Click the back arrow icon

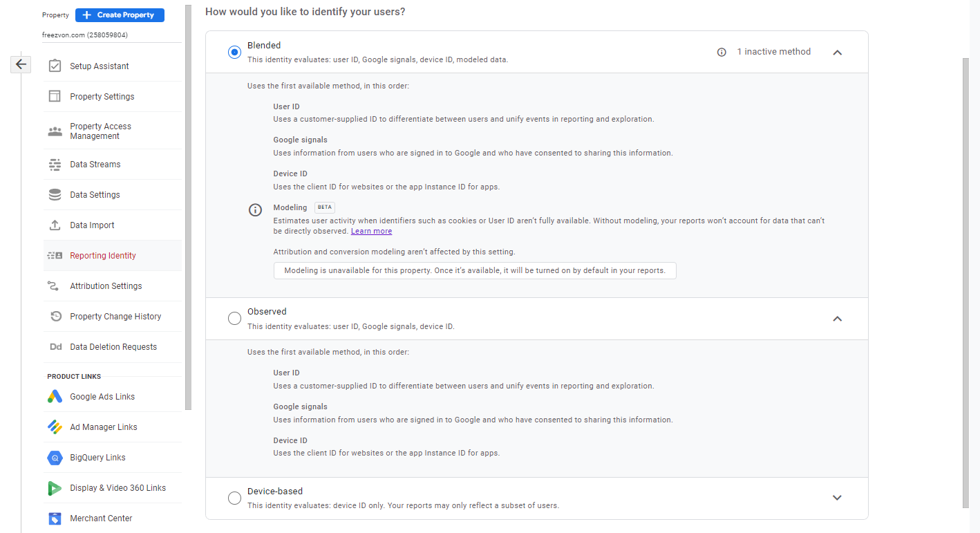click(21, 64)
